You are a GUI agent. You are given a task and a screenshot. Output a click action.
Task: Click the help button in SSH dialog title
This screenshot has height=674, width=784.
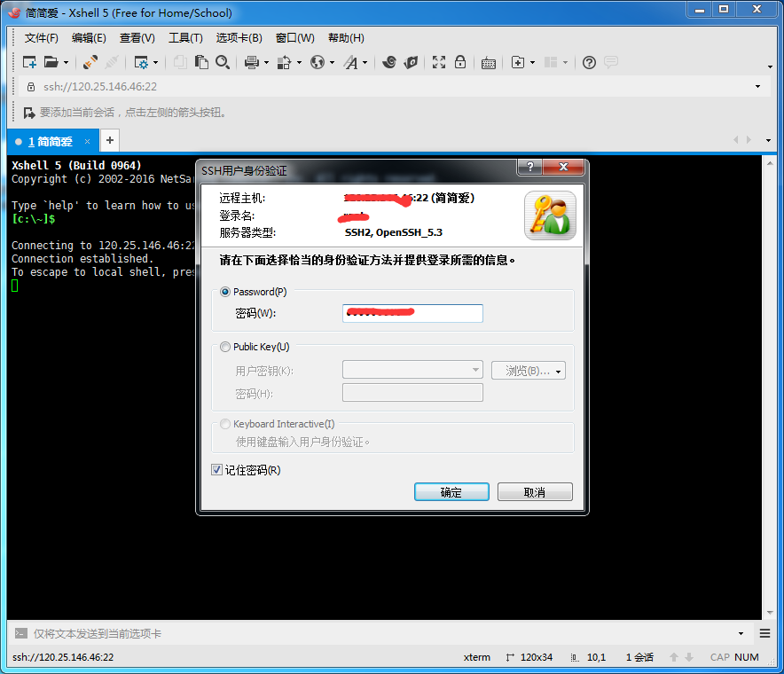coord(530,167)
